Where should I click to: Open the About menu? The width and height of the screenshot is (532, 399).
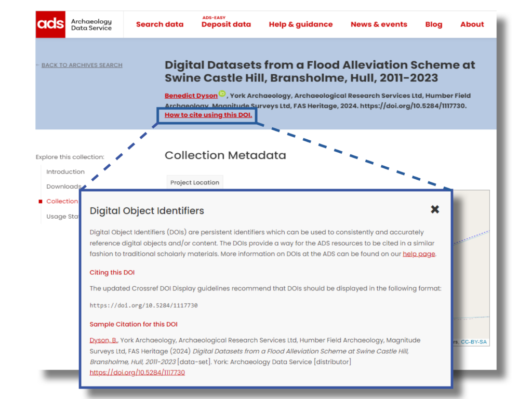[x=472, y=24]
